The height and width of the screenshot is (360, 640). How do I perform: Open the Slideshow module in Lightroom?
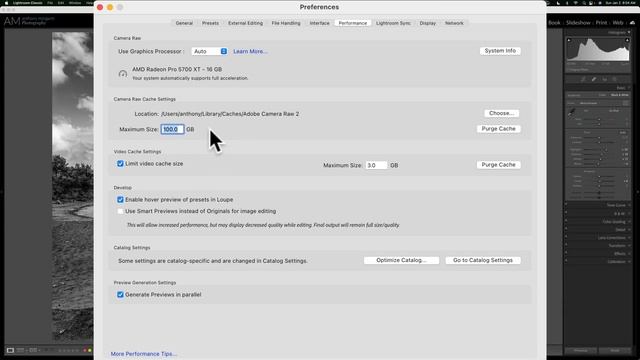coord(578,23)
